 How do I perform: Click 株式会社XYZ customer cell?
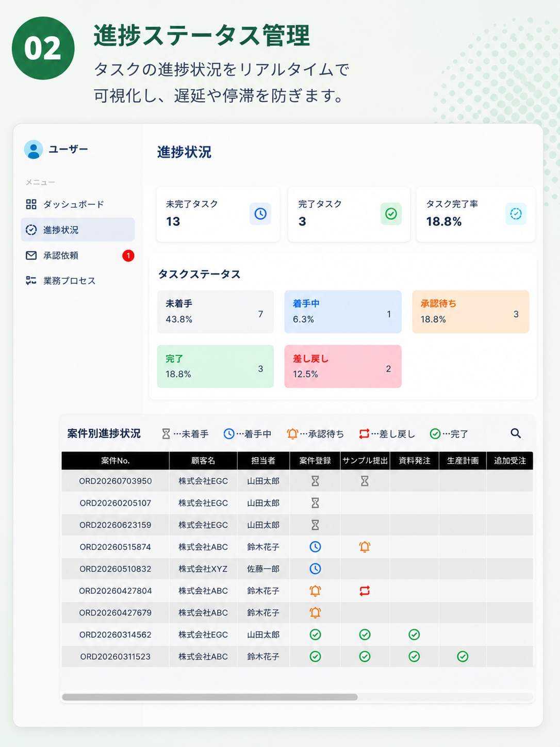203,569
